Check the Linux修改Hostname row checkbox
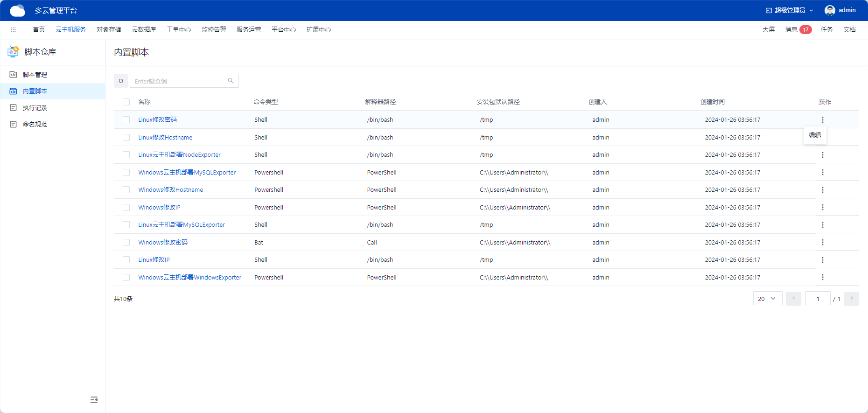Screen dimensions: 868x413 pyautogui.click(x=126, y=138)
